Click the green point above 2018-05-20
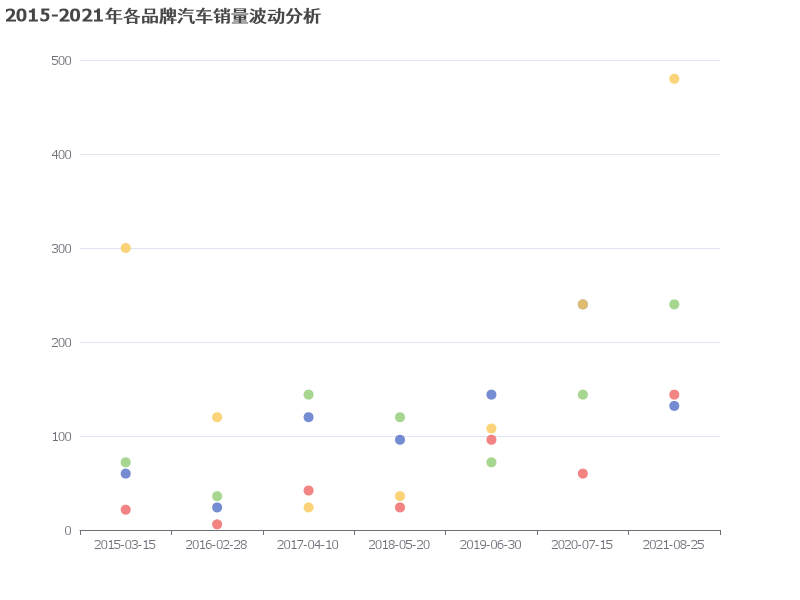Viewport: 800px width, 600px height. (x=400, y=417)
